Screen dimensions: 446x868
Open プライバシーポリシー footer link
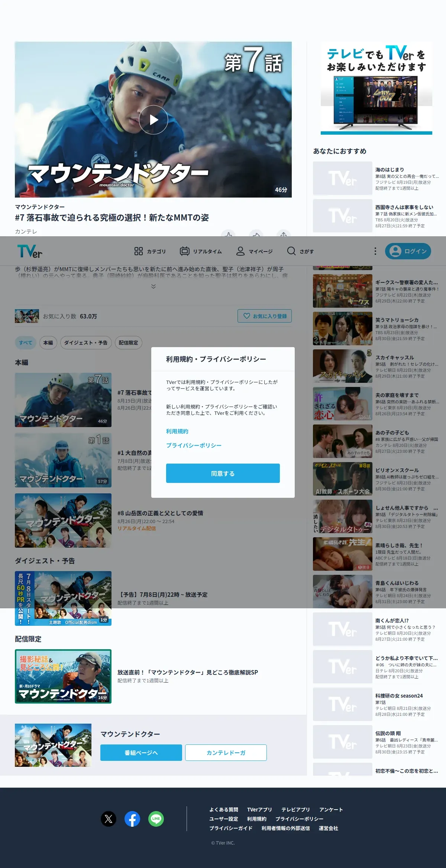300,819
